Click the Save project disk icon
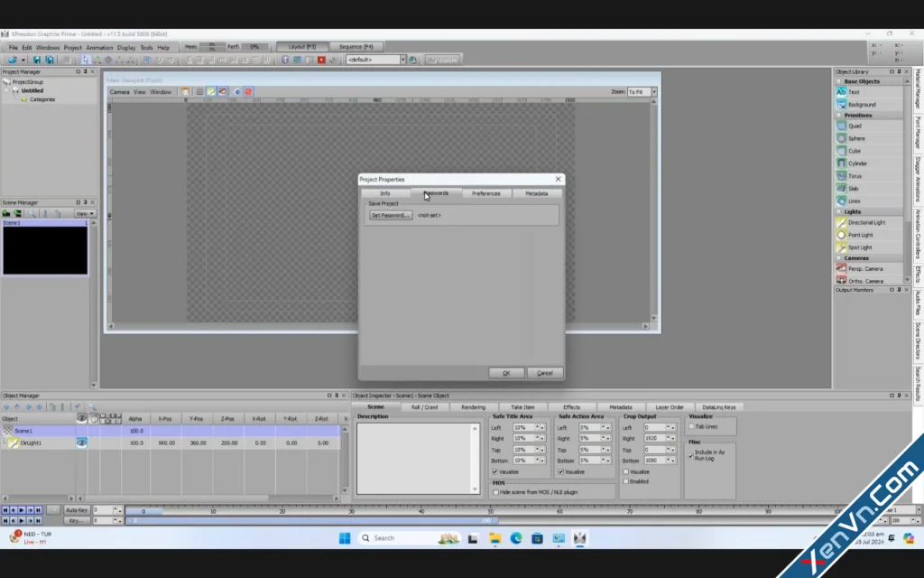Viewport: 924px width, 578px height. (x=36, y=60)
